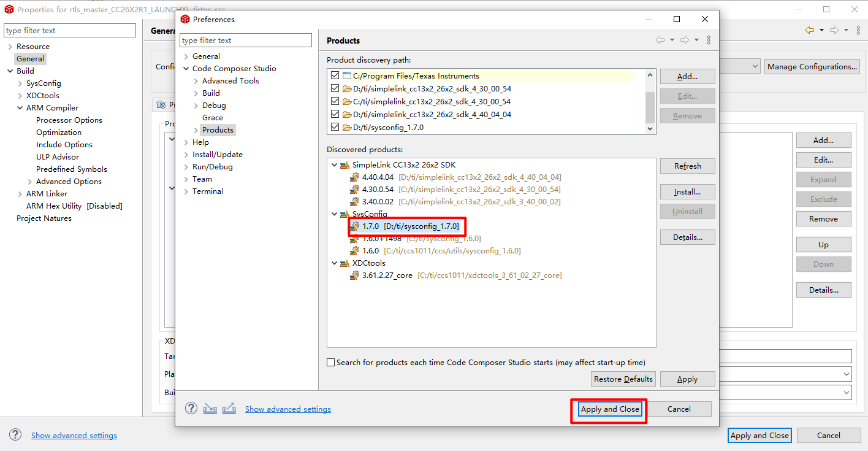Click the forward navigation arrow in Preferences header
The height and width of the screenshot is (451, 868).
[x=685, y=40]
